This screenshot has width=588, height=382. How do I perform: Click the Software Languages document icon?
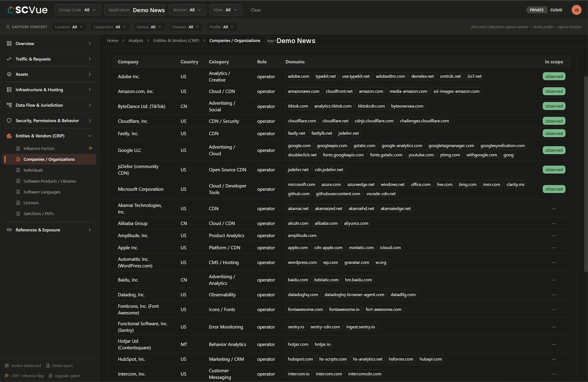click(18, 192)
